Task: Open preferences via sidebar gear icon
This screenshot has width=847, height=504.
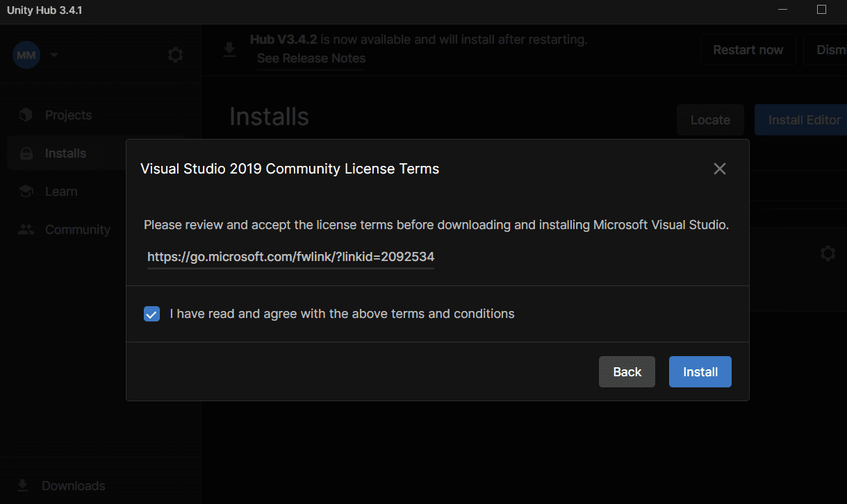Action: (x=175, y=55)
